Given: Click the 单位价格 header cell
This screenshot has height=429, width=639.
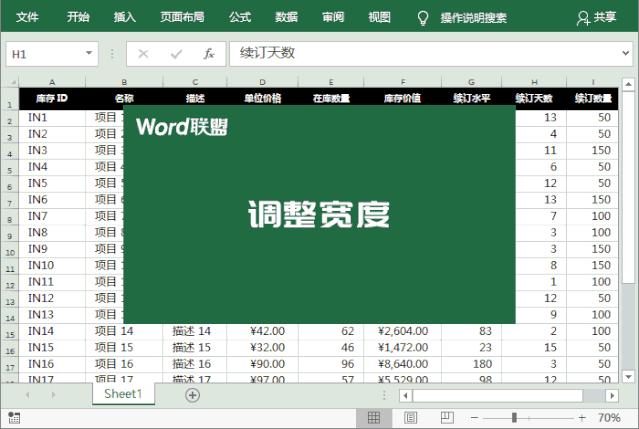Looking at the screenshot, I should point(262,98).
